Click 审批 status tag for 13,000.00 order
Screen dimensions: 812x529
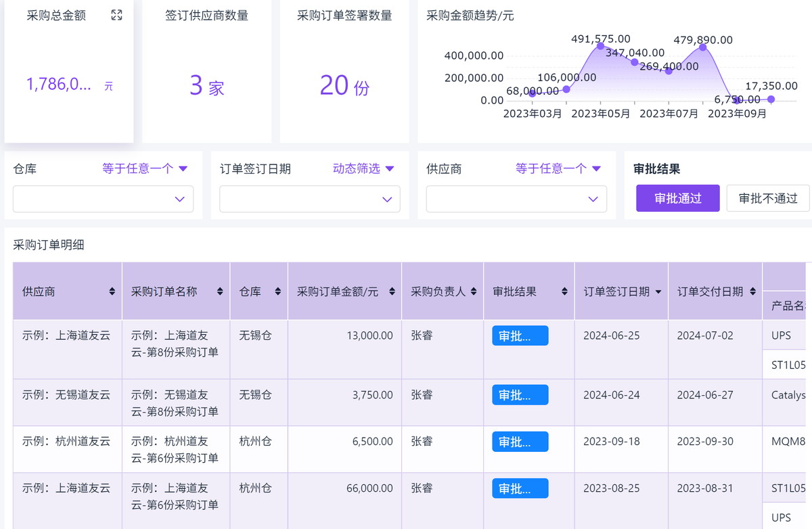pyautogui.click(x=520, y=336)
